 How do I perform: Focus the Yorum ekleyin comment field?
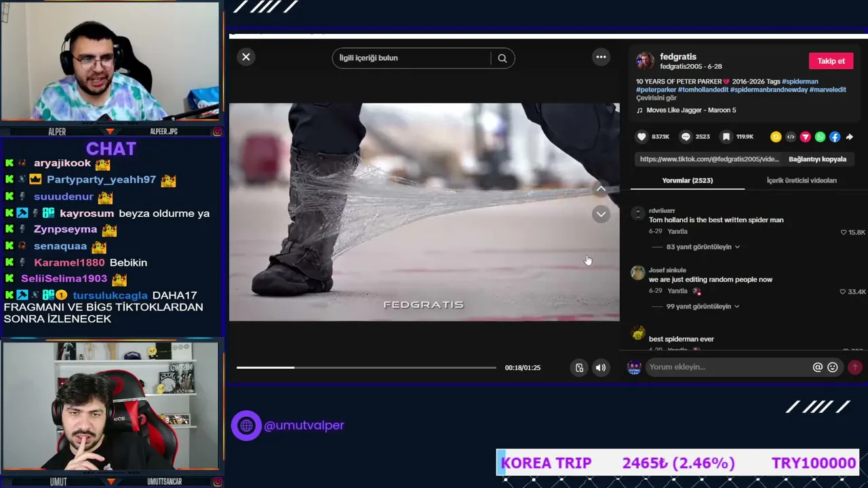pos(728,367)
